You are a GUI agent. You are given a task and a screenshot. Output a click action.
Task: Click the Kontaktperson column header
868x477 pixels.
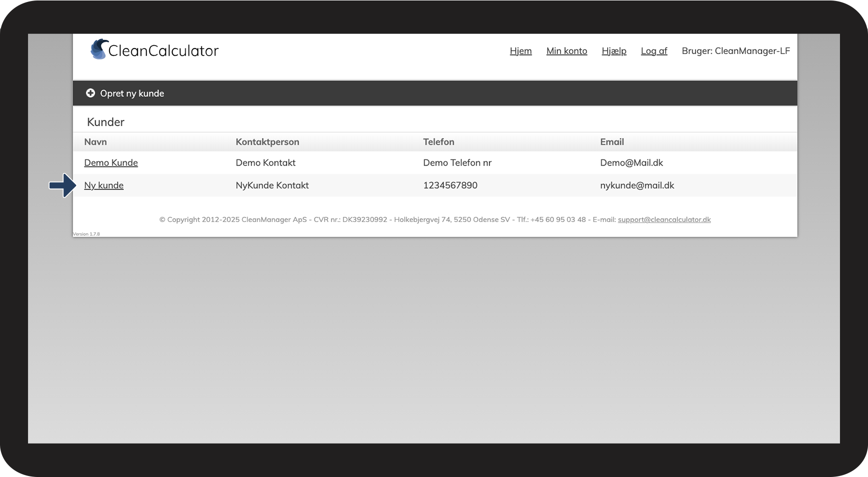267,142
